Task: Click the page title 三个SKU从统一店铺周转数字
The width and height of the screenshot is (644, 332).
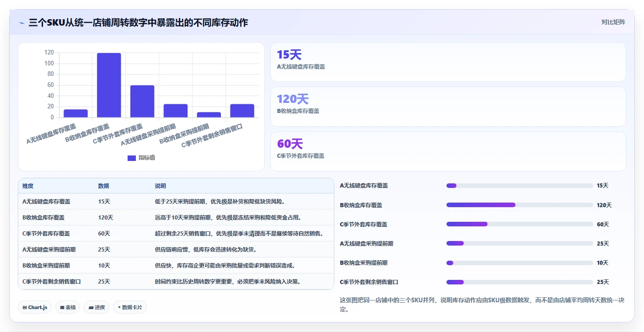Action: click(138, 22)
